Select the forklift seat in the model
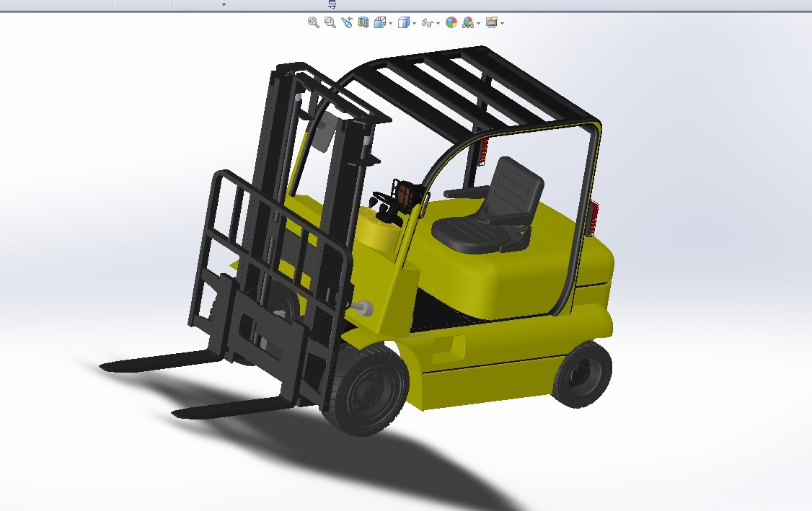Image resolution: width=812 pixels, height=511 pixels. [488, 207]
